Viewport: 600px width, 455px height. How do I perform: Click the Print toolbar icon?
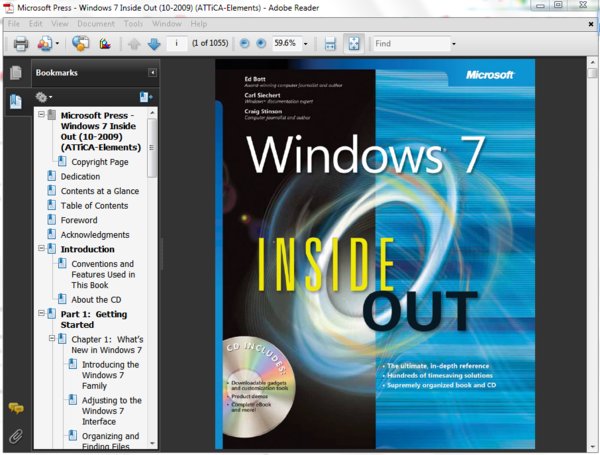tap(21, 44)
